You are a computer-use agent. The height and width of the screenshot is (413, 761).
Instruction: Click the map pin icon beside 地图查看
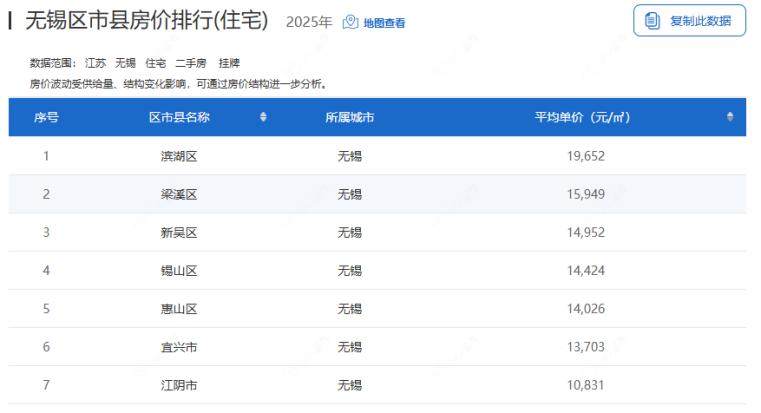click(x=350, y=22)
